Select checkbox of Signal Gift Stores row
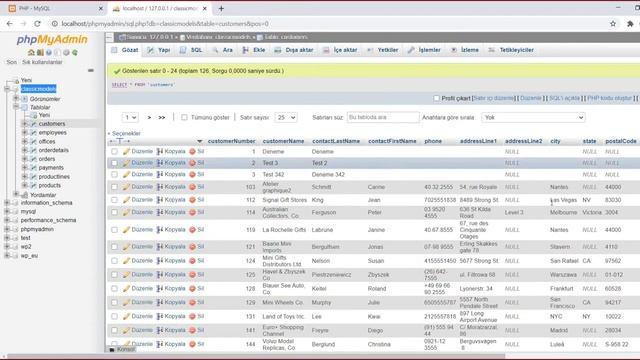Viewport: 640px width, 360px height. 114,200
